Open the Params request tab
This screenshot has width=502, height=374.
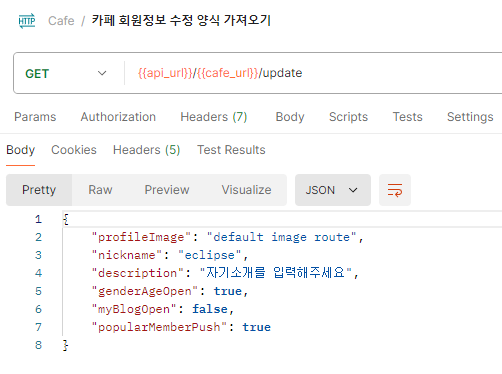coord(35,117)
